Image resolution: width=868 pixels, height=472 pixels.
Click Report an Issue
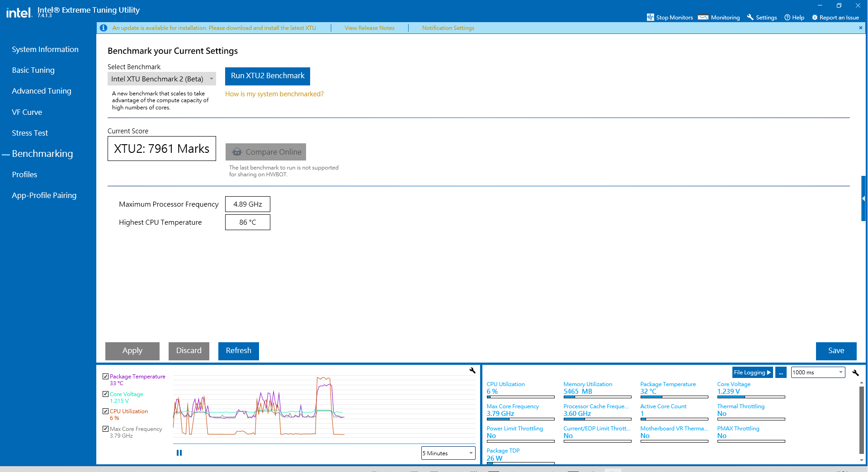click(835, 17)
